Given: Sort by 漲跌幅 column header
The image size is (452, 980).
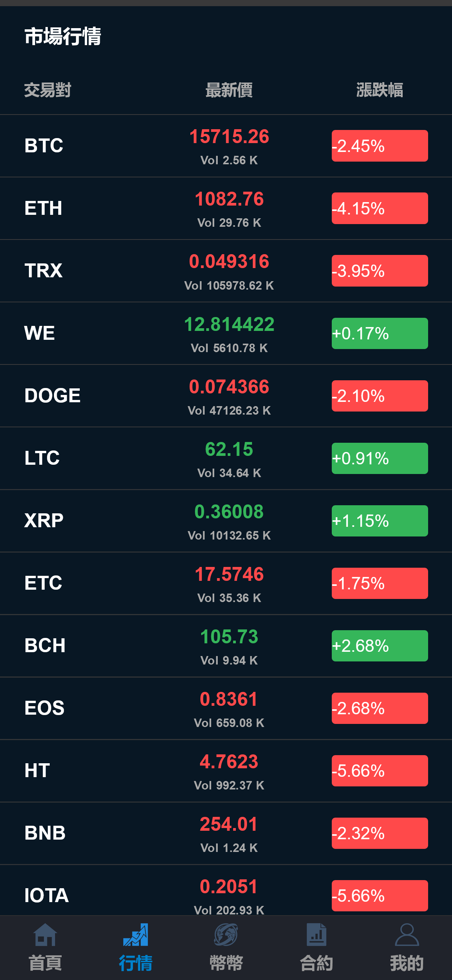Looking at the screenshot, I should coord(380,90).
